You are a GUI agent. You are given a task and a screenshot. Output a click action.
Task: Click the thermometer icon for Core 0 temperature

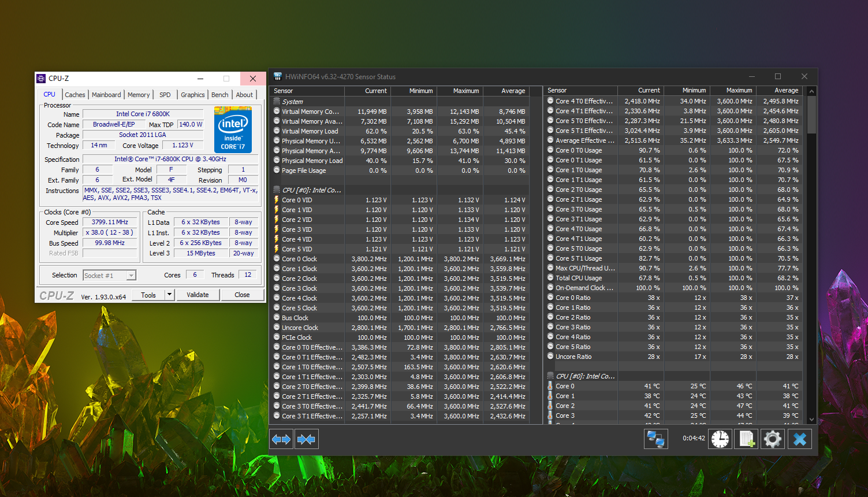(550, 386)
